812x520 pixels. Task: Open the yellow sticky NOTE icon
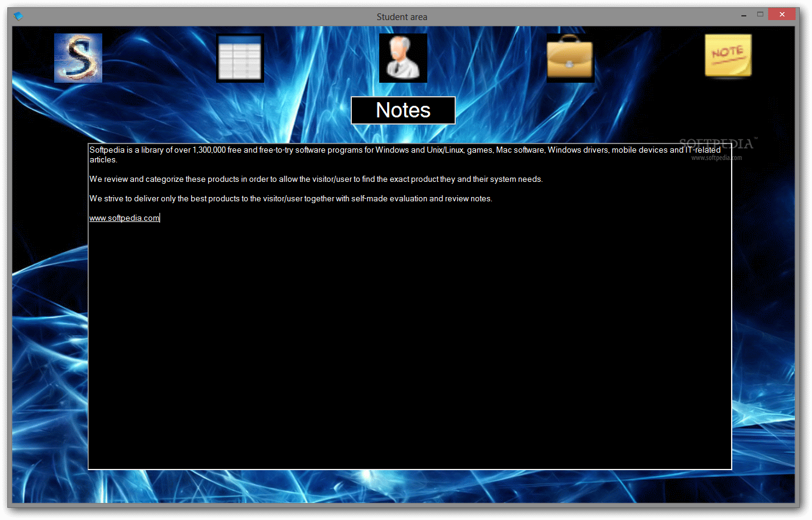pyautogui.click(x=728, y=57)
